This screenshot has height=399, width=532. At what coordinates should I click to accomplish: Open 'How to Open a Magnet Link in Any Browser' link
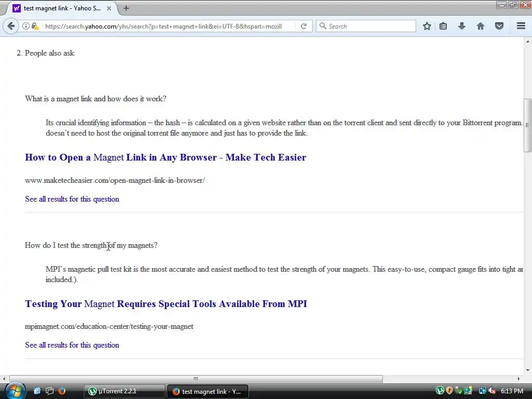coord(166,157)
